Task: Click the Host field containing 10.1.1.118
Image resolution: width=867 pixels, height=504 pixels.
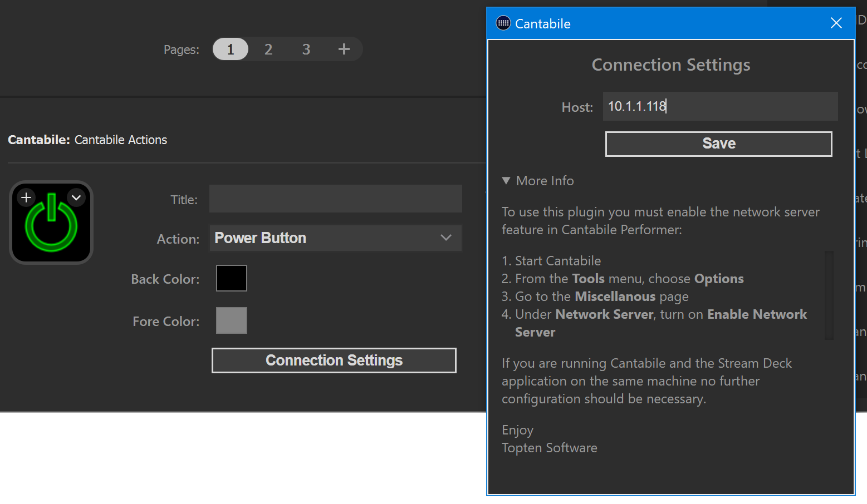Action: (720, 106)
